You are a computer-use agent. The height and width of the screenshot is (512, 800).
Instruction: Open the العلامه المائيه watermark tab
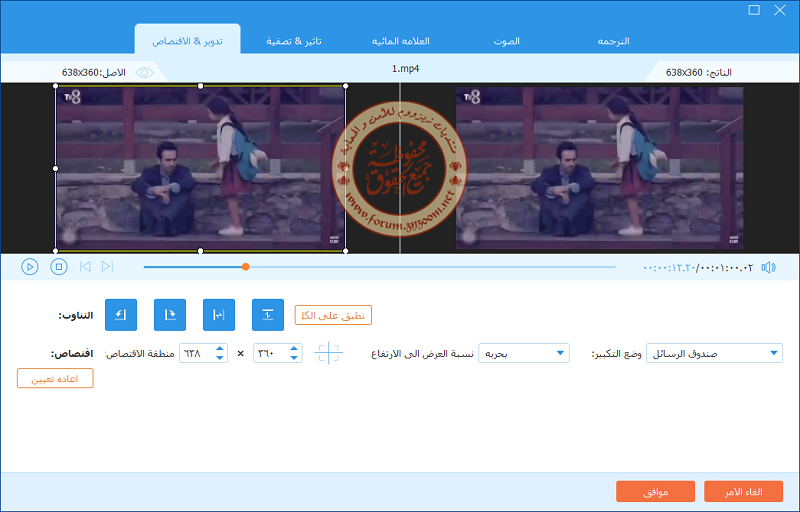pyautogui.click(x=401, y=41)
